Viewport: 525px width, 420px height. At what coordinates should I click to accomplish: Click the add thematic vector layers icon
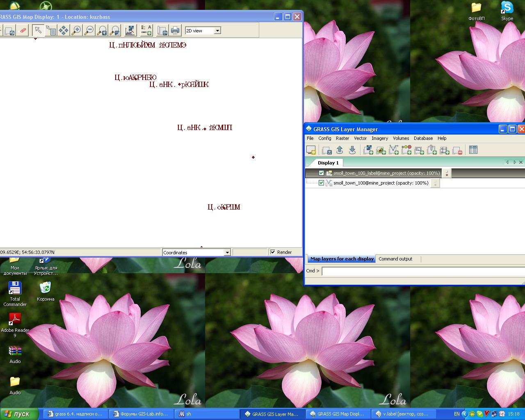[406, 150]
